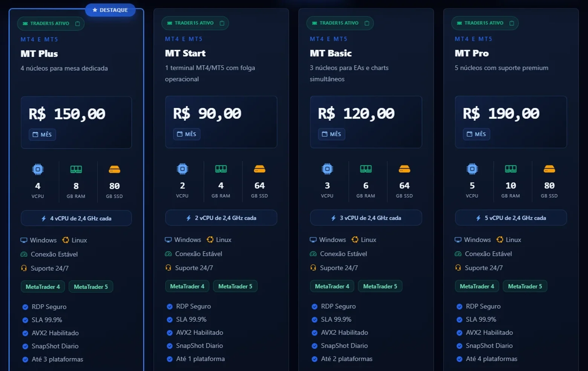Click the RAM icon on MT Start

(x=221, y=169)
